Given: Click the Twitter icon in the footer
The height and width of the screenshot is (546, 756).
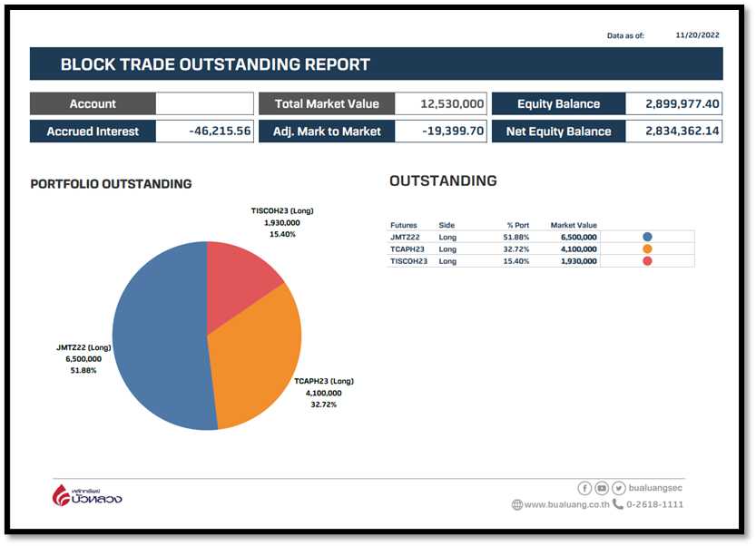Looking at the screenshot, I should [618, 488].
